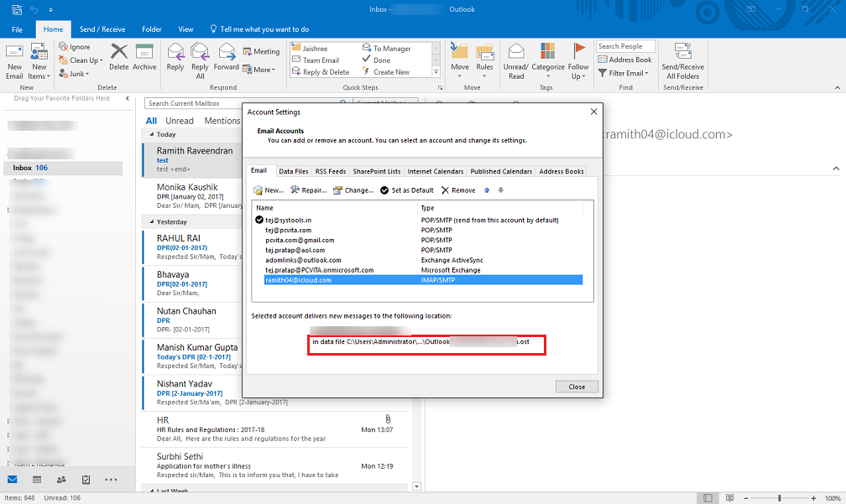This screenshot has height=504, width=846.
Task: Switch to Mail view icon
Action: coord(13,479)
